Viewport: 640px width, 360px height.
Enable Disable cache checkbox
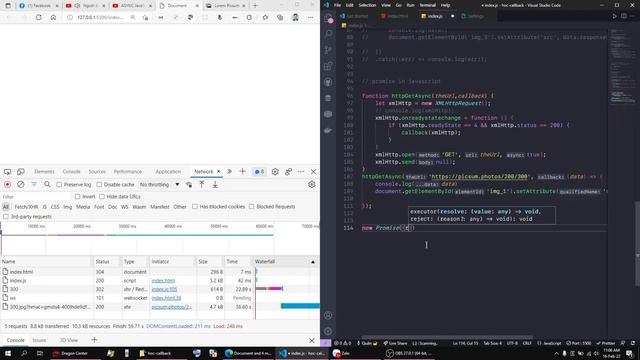tap(99, 184)
